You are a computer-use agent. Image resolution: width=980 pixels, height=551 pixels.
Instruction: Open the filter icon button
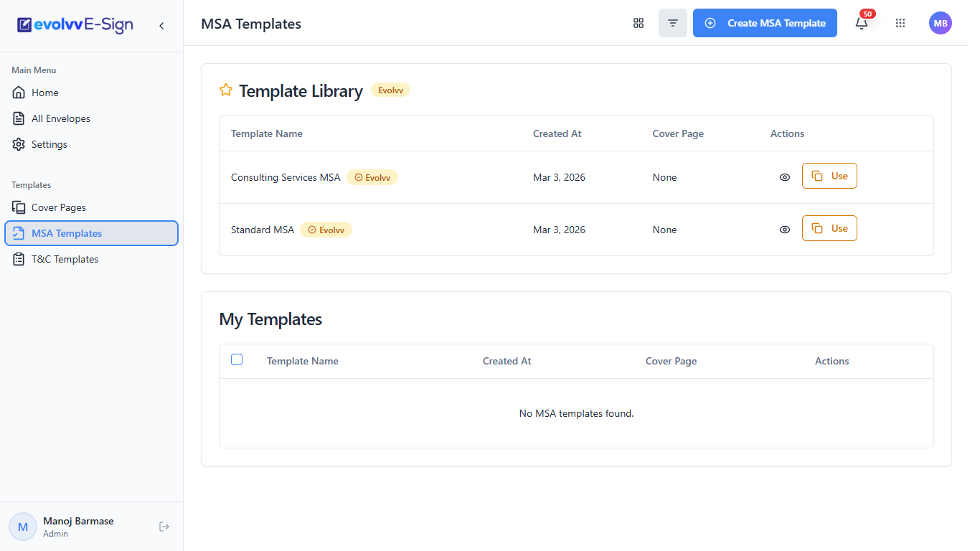point(673,23)
